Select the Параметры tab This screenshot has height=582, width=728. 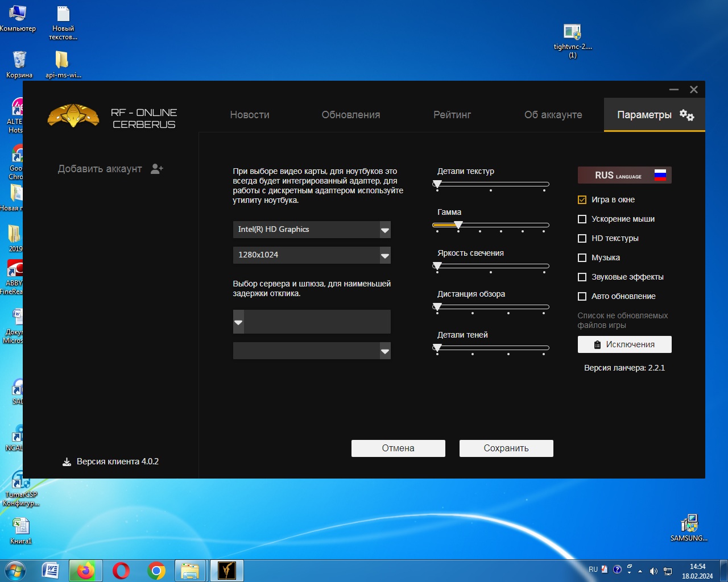(x=655, y=115)
